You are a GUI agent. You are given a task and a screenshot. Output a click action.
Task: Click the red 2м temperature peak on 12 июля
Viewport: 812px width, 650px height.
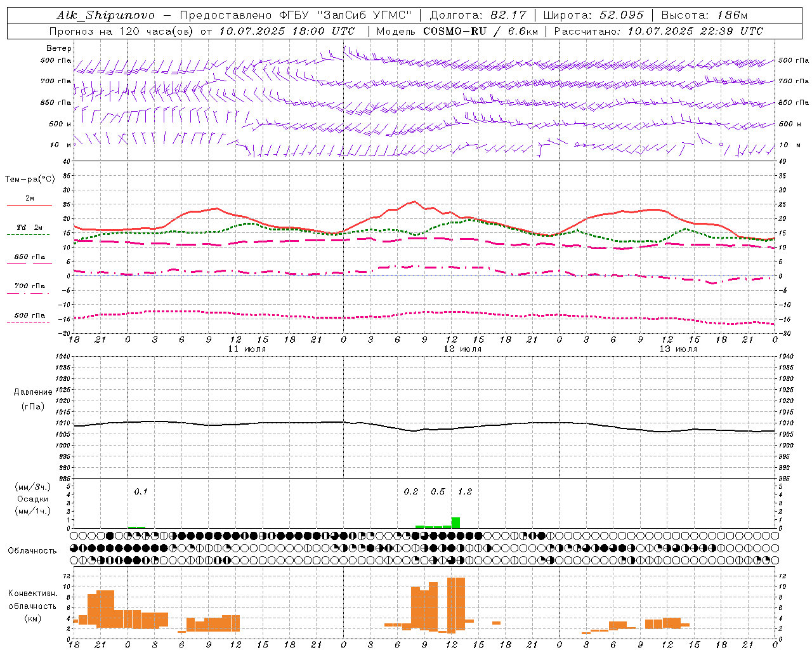pos(414,202)
